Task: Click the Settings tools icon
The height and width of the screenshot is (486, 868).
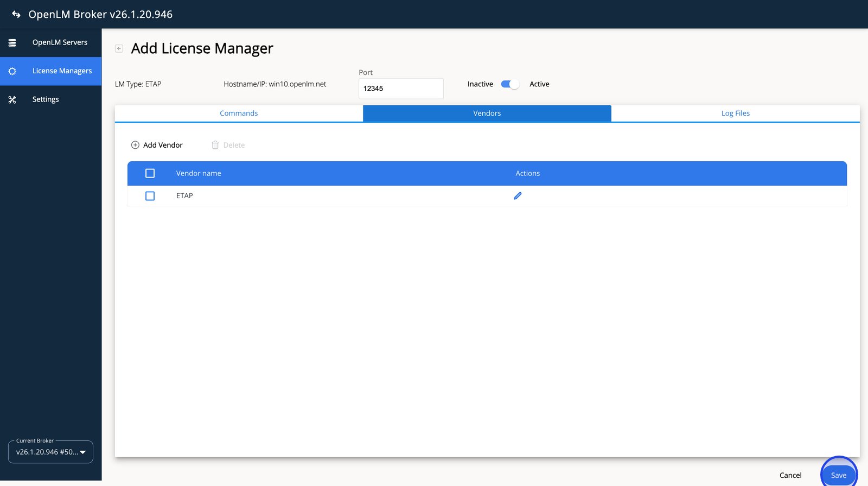Action: point(12,100)
